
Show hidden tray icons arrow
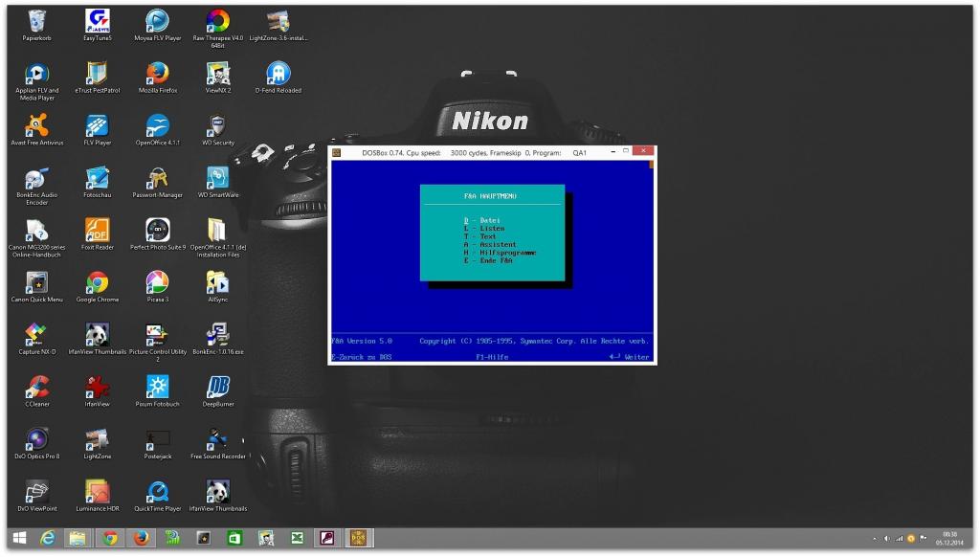pyautogui.click(x=875, y=538)
